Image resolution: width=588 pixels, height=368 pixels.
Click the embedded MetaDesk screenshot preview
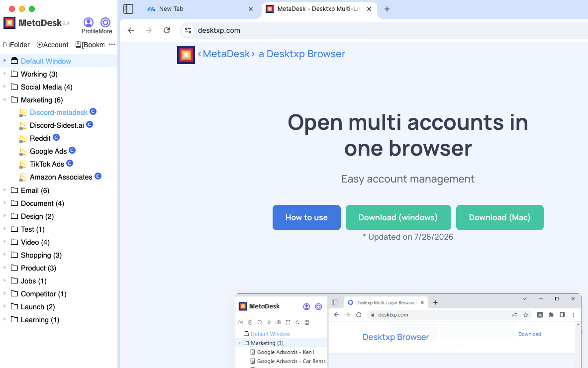408,331
